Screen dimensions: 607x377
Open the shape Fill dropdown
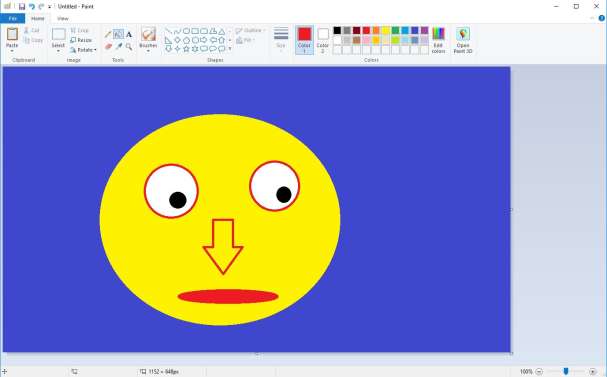coord(245,40)
